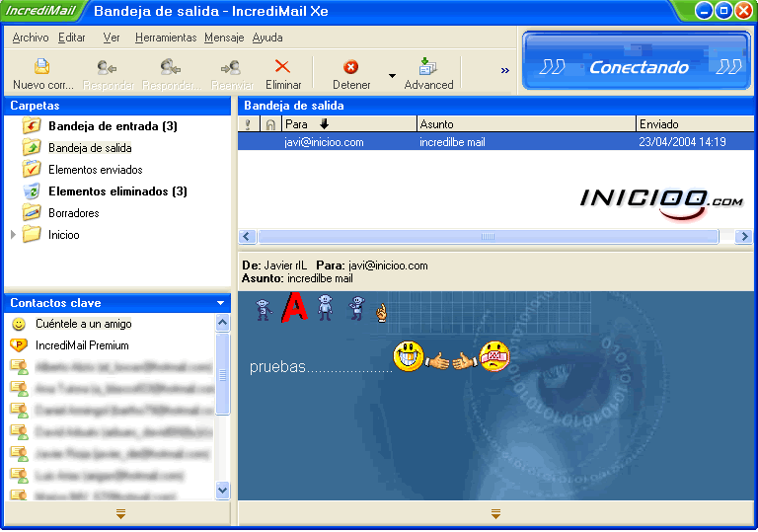Select the Inicioo folder
Screen dimensions: 758x532
(63, 235)
